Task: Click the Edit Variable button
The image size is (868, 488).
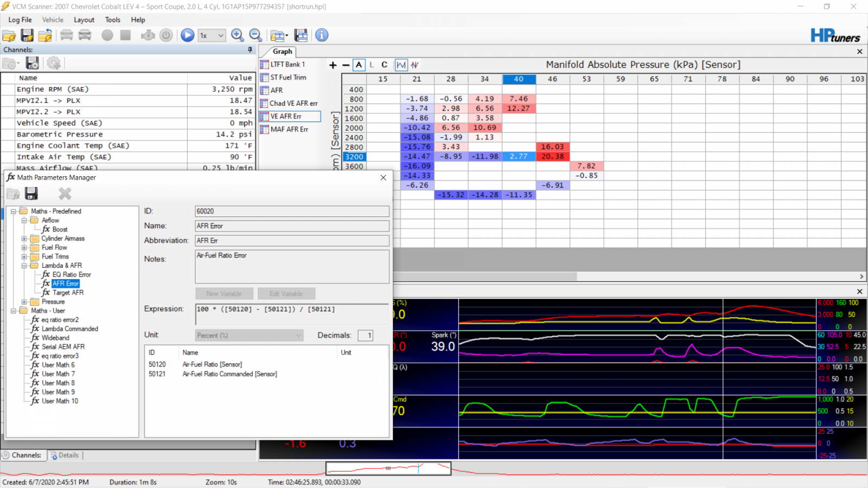Action: tap(286, 294)
